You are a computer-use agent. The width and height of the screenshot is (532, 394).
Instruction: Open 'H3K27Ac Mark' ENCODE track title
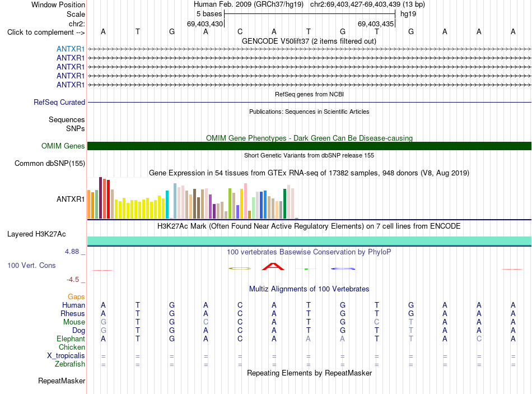[309, 226]
